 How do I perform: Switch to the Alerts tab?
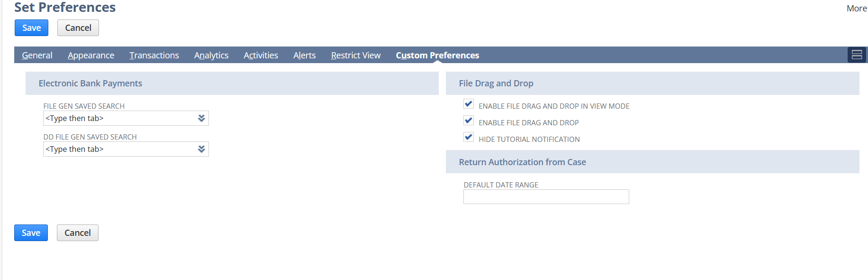(304, 56)
